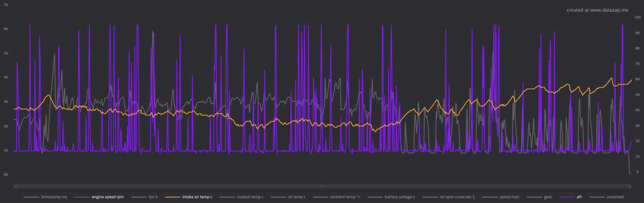Hide the afr legend series
The image size is (644, 203).
[x=570, y=197]
